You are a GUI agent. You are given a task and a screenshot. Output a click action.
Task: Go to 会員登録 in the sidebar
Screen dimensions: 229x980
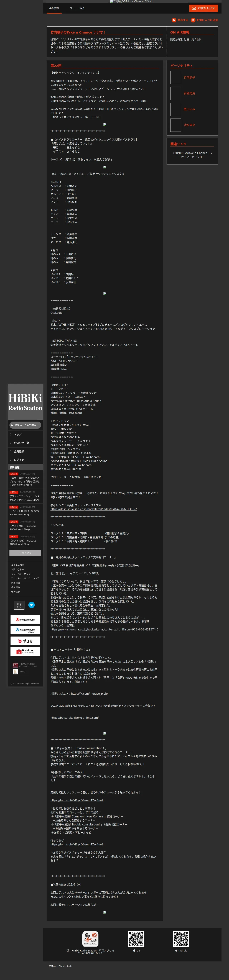(25, 451)
